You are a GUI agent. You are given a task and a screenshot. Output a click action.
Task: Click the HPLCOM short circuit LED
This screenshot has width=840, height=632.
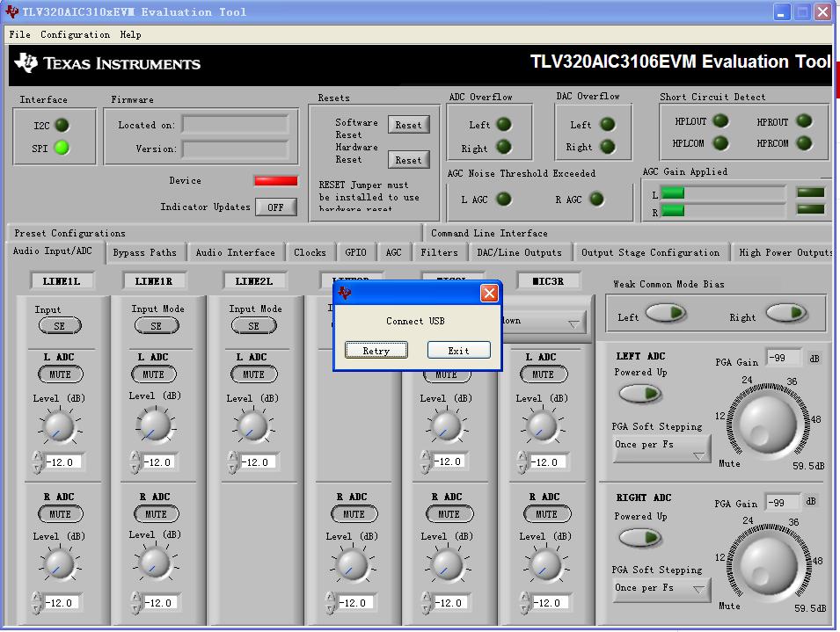pyautogui.click(x=720, y=143)
